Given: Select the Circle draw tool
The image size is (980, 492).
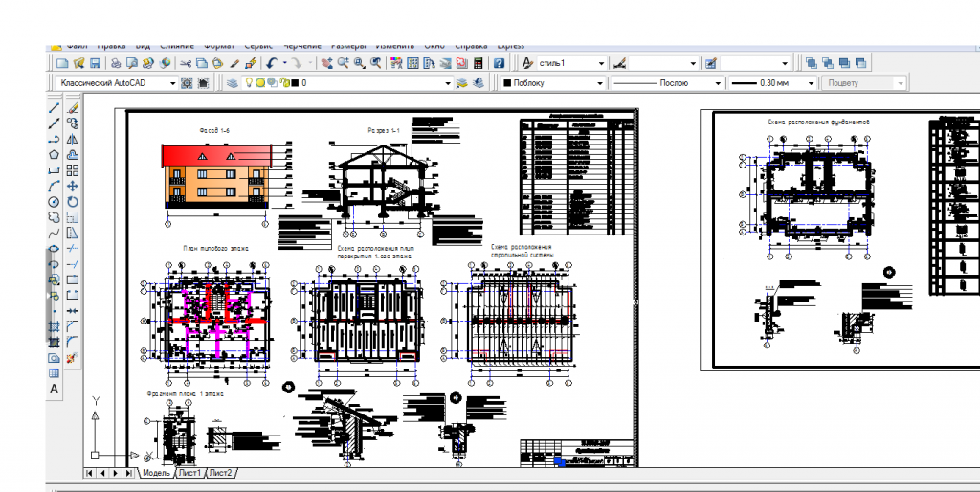Looking at the screenshot, I should point(55,202).
